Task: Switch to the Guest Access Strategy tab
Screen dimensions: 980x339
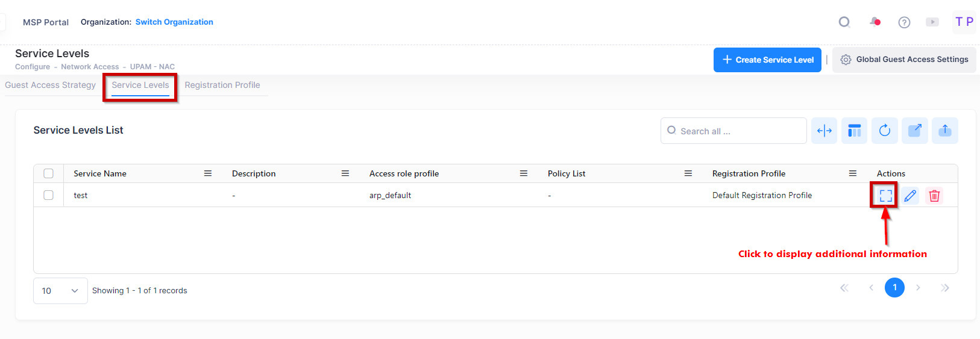Action: 51,85
